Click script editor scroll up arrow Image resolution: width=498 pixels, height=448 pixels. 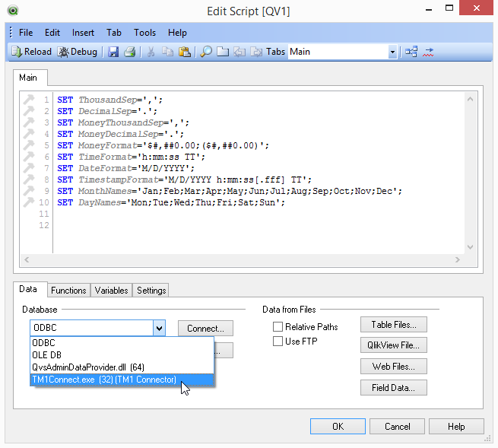click(471, 99)
